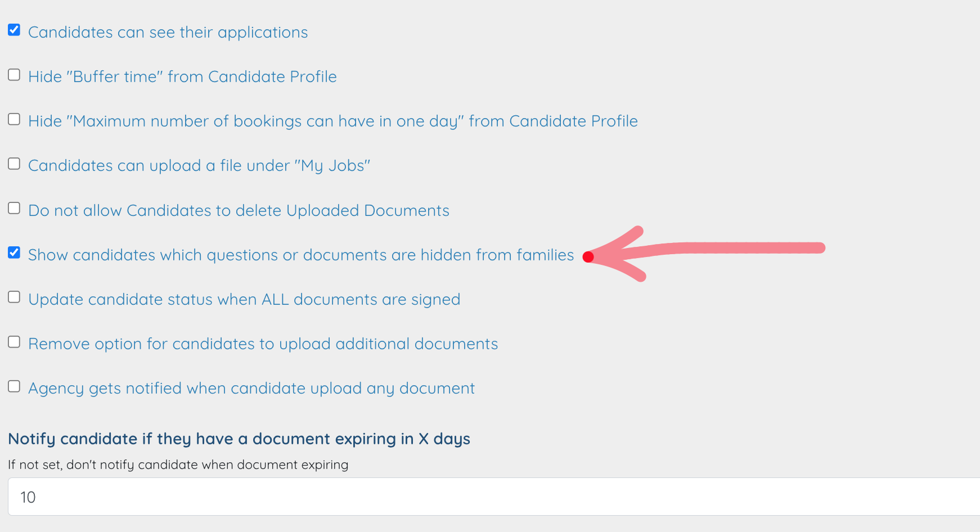Click the 'Candidates can see their applications' label text

click(x=168, y=33)
